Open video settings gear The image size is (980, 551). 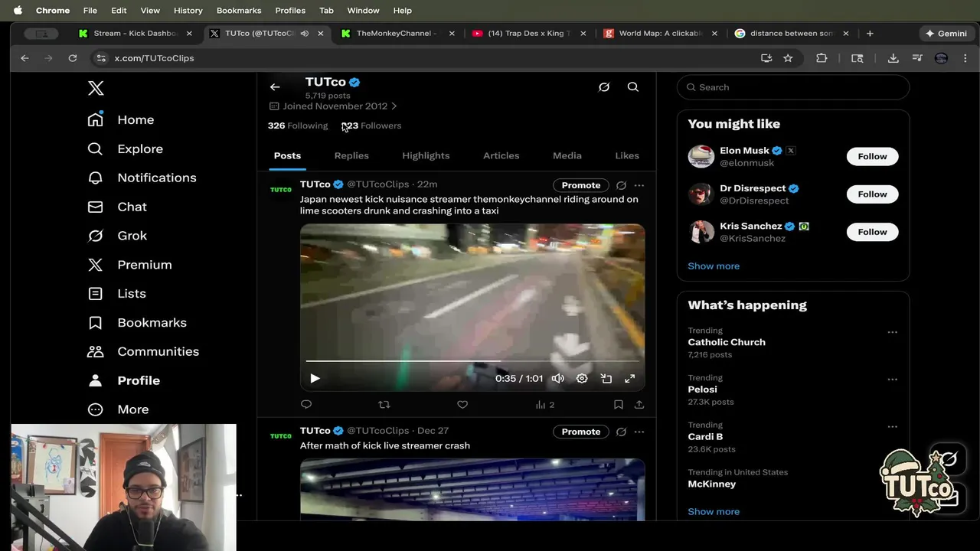tap(582, 378)
